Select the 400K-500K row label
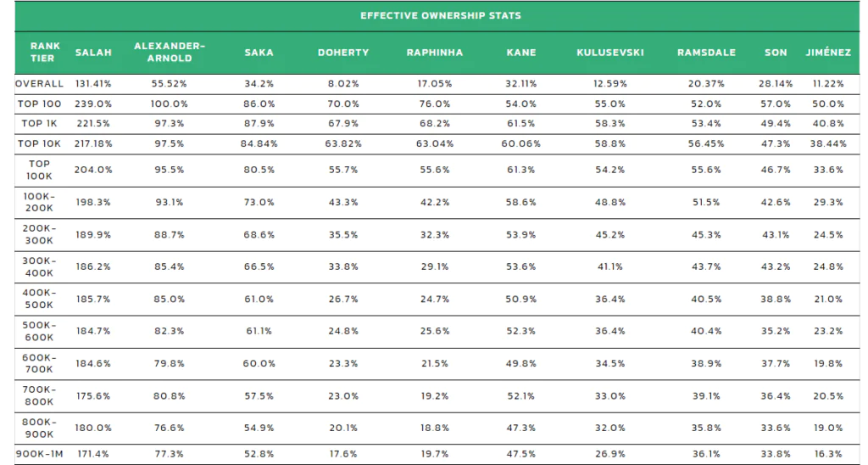The width and height of the screenshot is (868, 465). [40, 299]
